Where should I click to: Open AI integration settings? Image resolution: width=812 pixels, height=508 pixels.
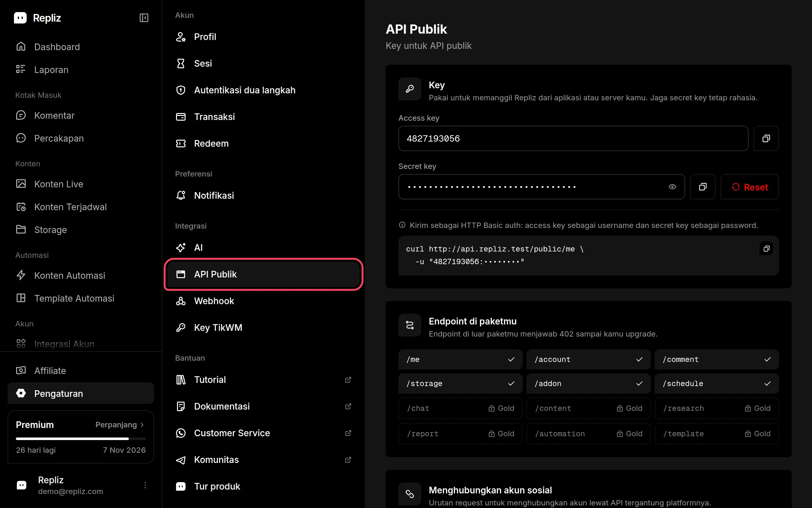[263, 248]
